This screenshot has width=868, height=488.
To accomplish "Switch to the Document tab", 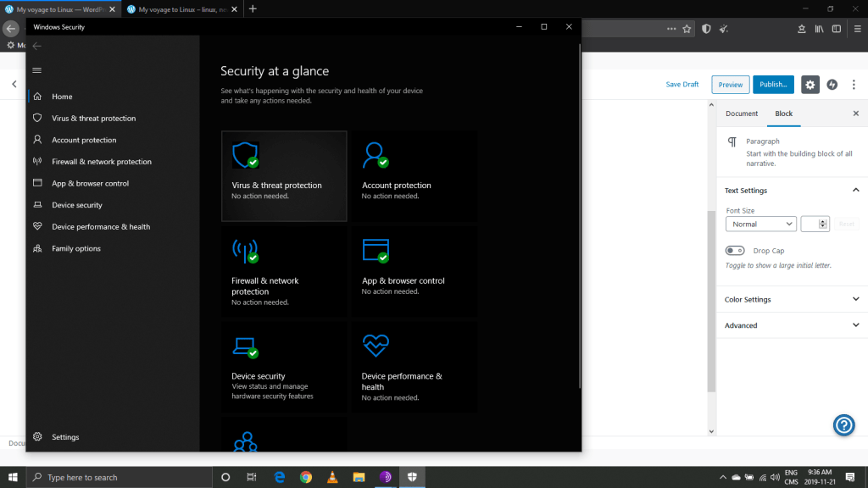I will 742,114.
